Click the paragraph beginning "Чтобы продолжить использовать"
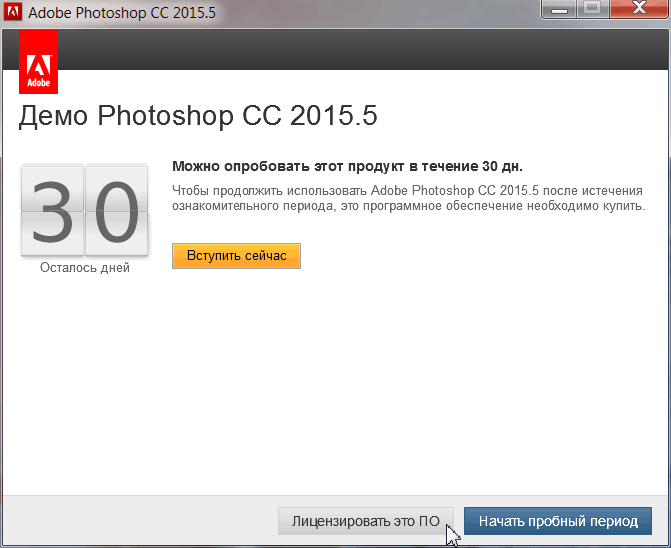 [x=409, y=198]
